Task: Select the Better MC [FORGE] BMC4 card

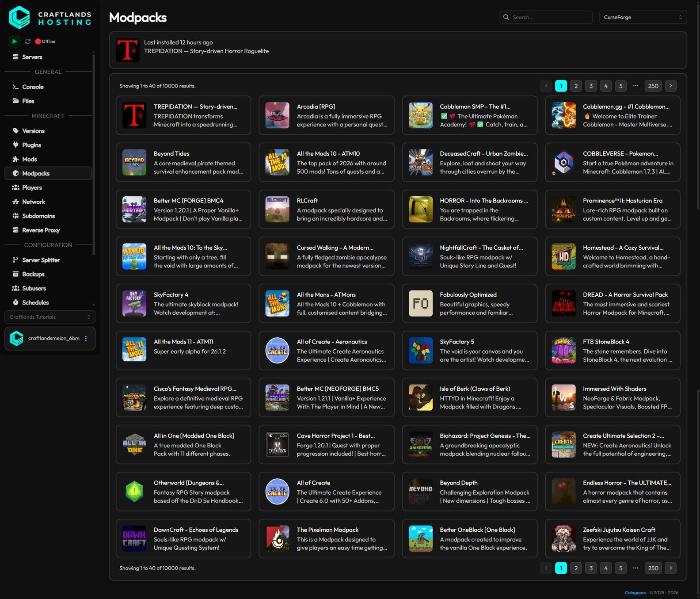Action: (183, 209)
